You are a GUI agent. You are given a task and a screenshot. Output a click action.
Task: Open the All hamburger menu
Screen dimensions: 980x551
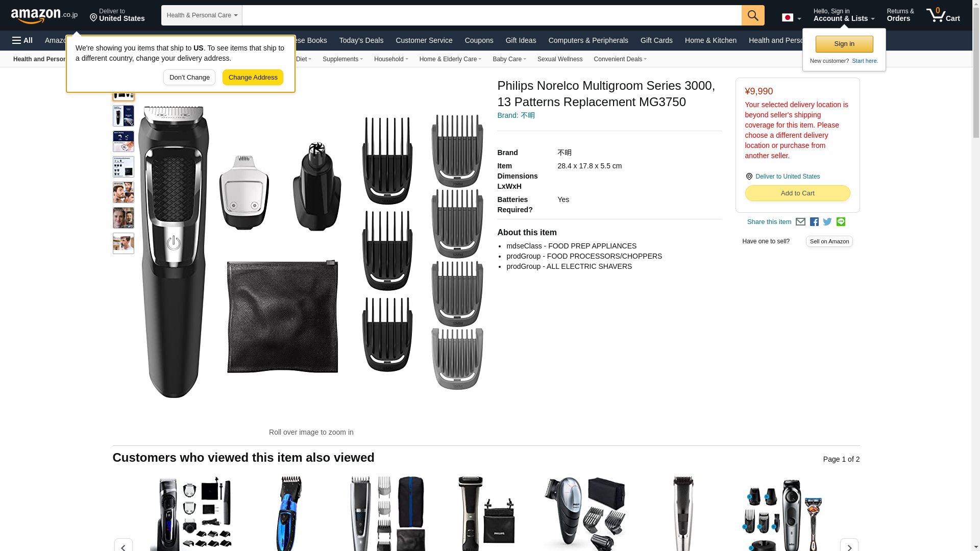tap(22, 40)
